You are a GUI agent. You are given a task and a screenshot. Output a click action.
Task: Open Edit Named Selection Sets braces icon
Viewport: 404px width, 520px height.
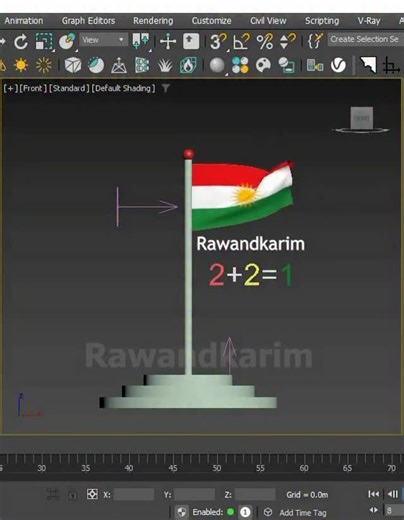click(315, 41)
